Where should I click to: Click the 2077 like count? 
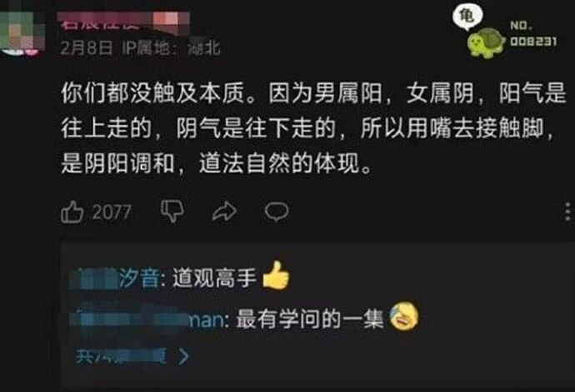(112, 212)
